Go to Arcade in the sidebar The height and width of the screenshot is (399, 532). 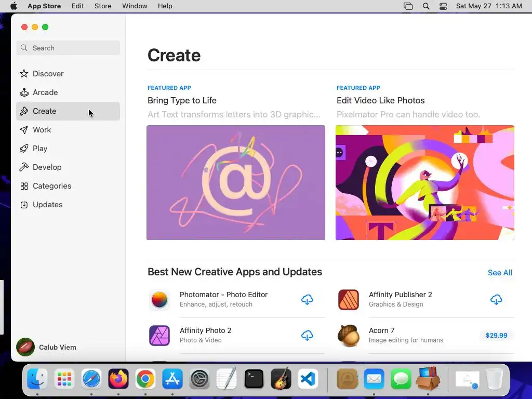pyautogui.click(x=68, y=92)
